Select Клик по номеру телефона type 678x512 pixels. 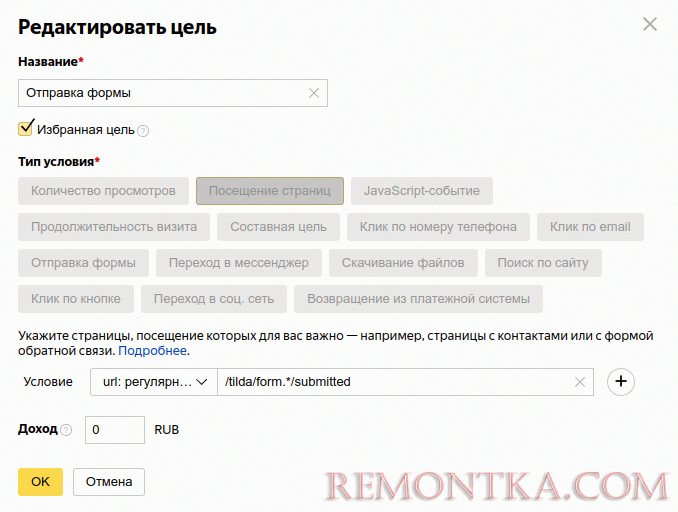point(438,227)
